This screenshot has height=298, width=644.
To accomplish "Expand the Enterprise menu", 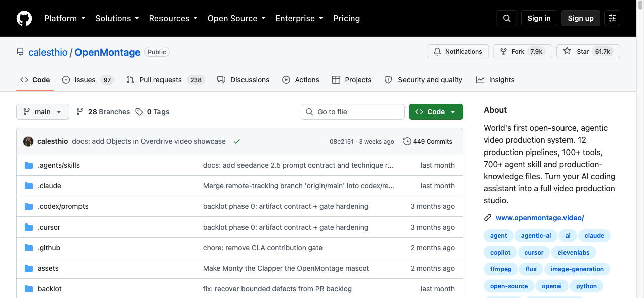I will point(299,18).
